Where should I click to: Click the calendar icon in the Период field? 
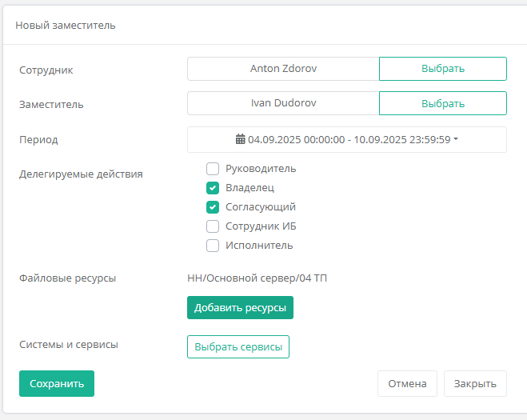click(x=241, y=139)
